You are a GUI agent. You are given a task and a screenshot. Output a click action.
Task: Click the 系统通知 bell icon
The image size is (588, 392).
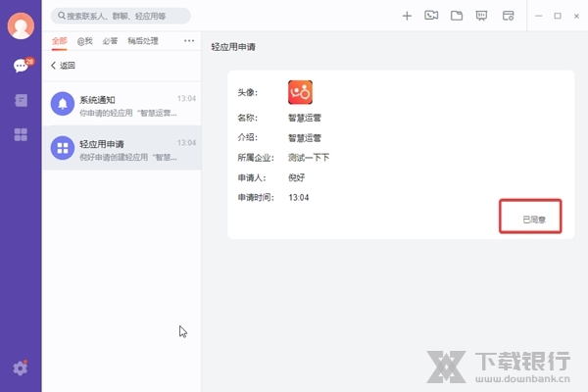(63, 104)
